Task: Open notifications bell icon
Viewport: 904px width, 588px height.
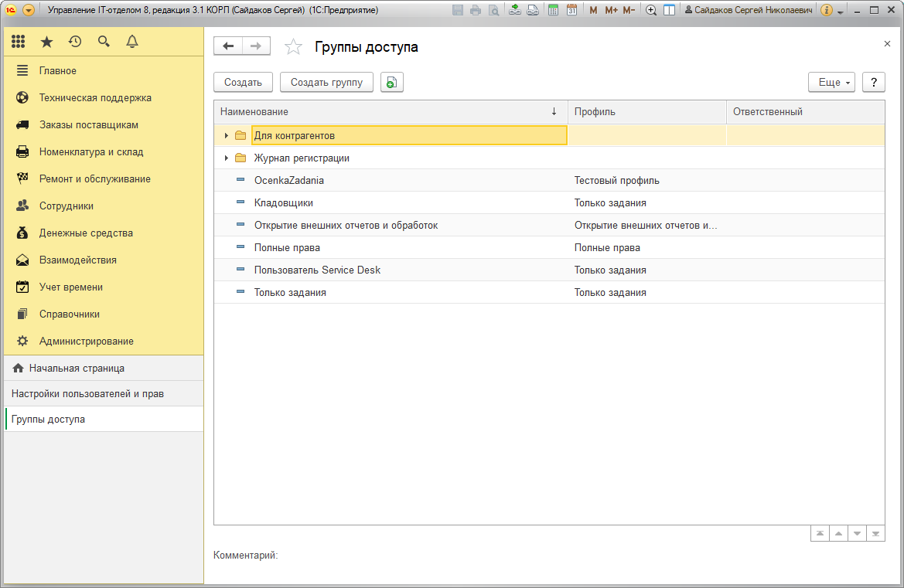Action: point(132,42)
